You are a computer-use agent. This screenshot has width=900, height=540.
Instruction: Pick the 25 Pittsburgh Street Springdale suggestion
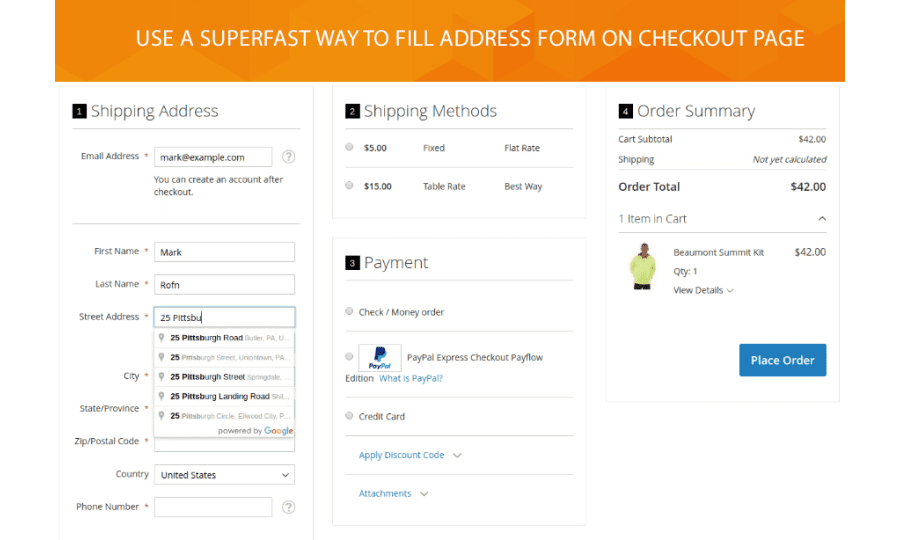click(225, 377)
